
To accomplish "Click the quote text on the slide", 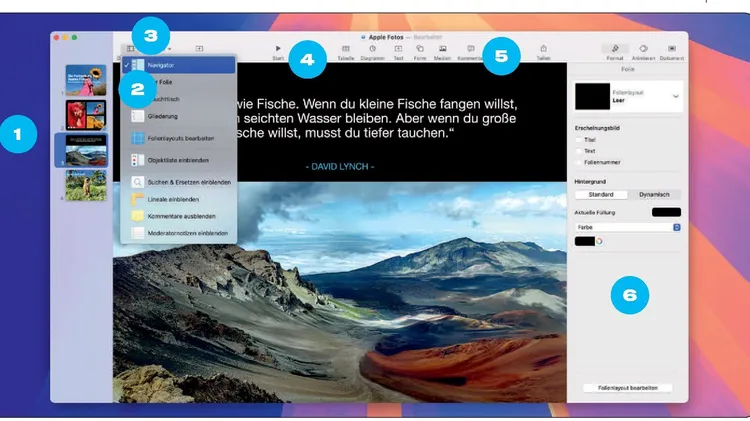I will (377, 118).
